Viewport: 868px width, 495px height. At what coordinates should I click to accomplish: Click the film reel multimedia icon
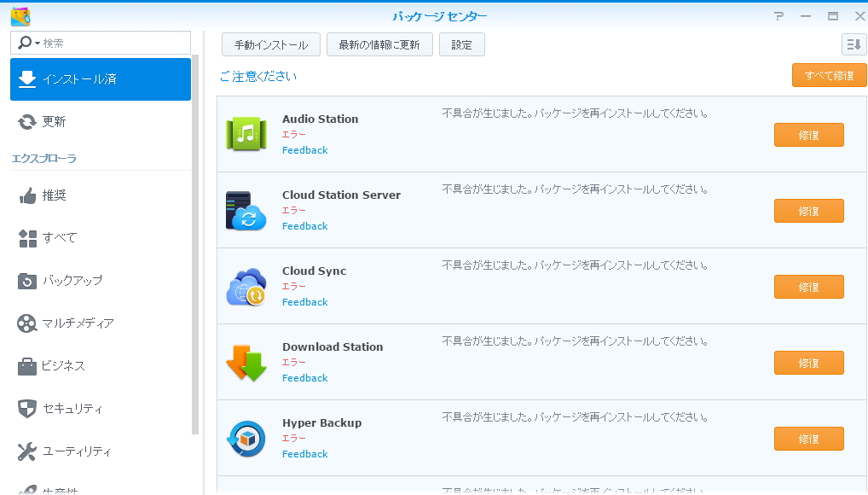click(26, 323)
